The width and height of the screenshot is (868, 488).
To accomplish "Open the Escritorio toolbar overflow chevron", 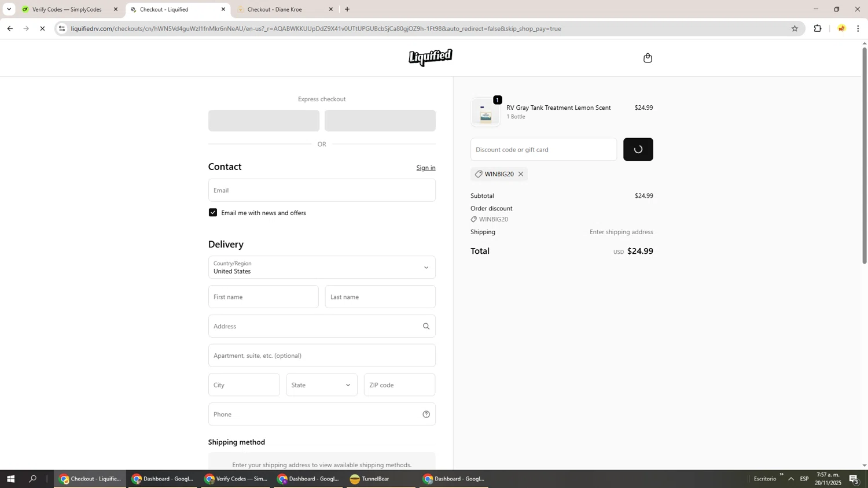I will point(781,475).
